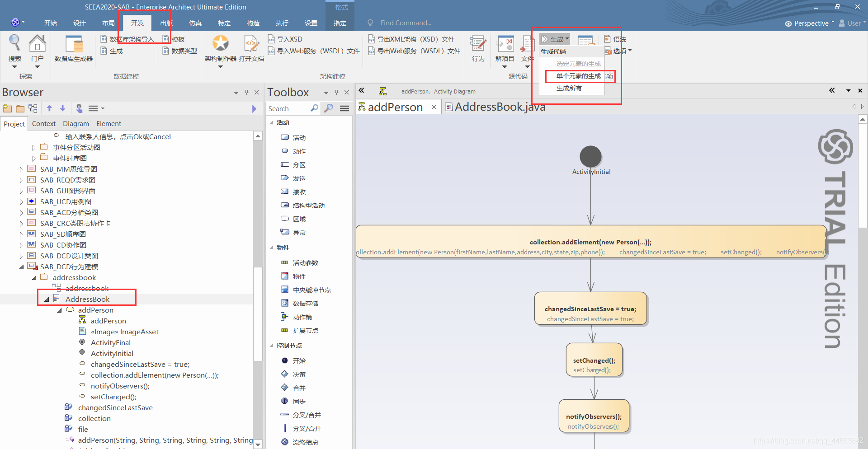Select ActivityFinal in Browser tree
Image resolution: width=868 pixels, height=449 pixels.
[x=110, y=343]
